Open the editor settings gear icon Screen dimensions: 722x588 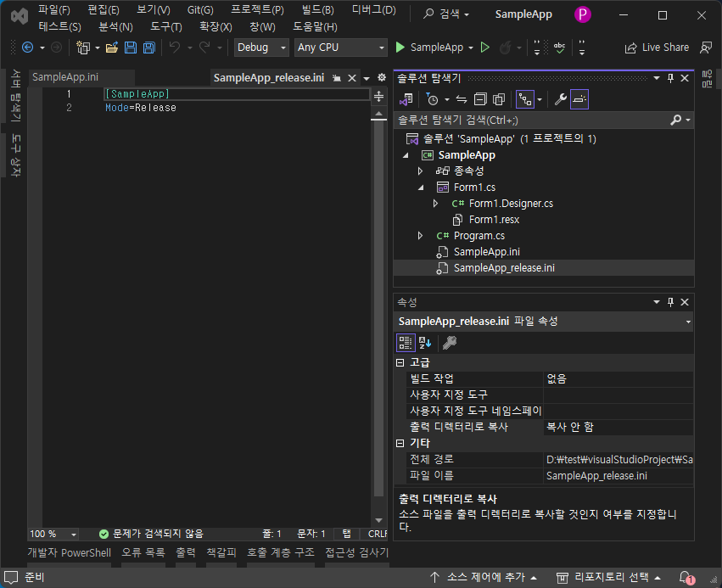point(382,77)
